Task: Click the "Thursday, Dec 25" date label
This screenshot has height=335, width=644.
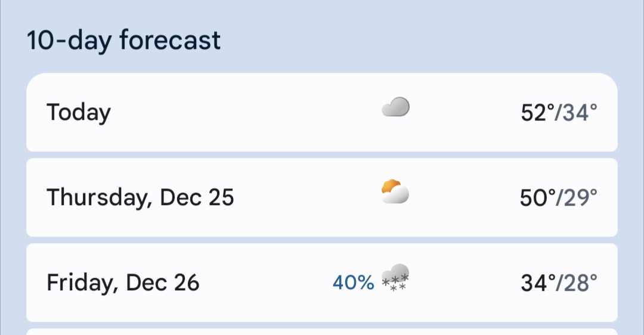Action: point(140,197)
